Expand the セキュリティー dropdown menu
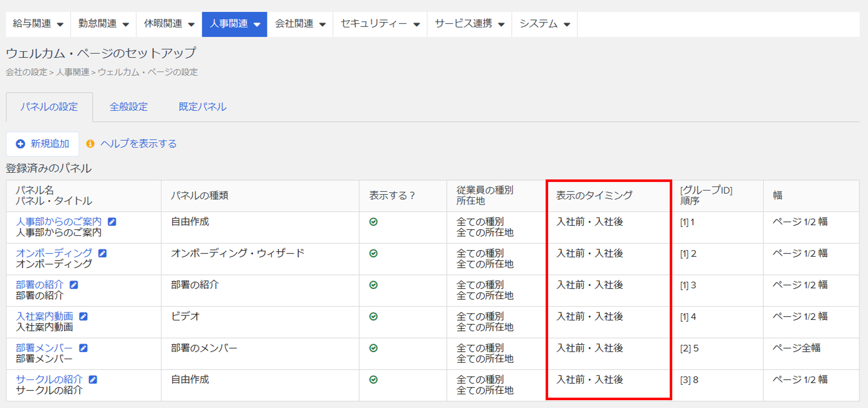 coord(380,24)
